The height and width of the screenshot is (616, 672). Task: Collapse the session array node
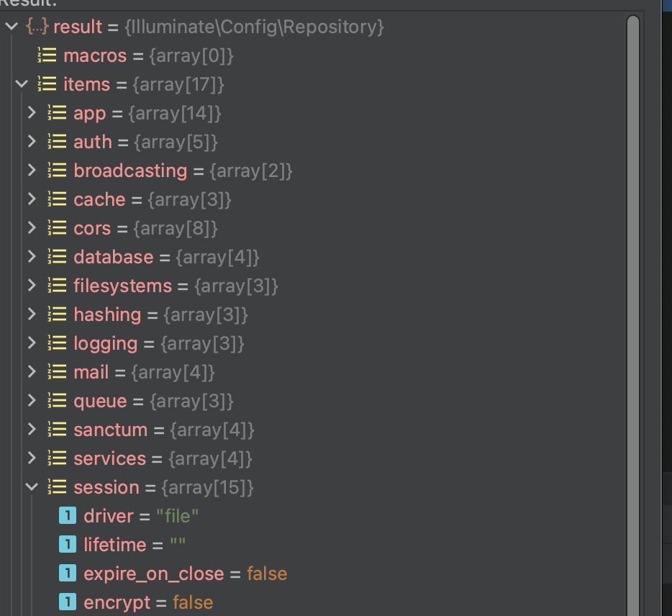click(31, 487)
